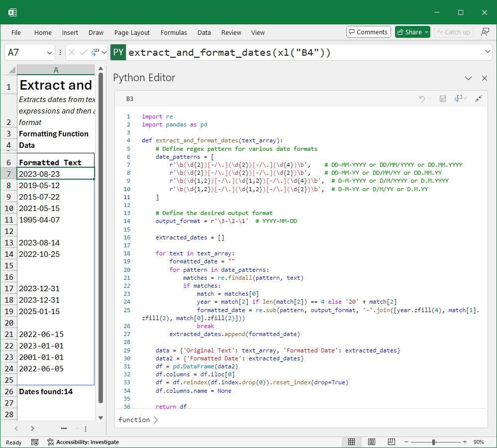
Task: Open Page Layout view from the status bar
Action: 372,442
